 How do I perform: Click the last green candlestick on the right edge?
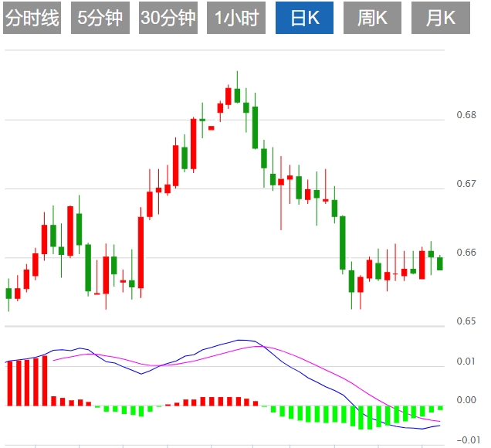pos(440,263)
